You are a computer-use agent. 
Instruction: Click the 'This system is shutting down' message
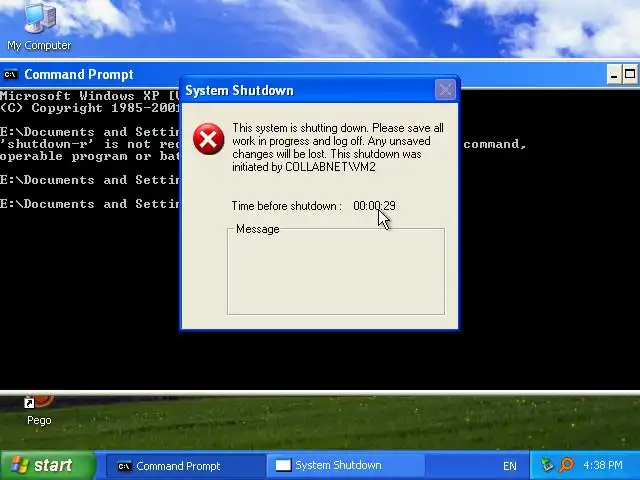tap(338, 147)
